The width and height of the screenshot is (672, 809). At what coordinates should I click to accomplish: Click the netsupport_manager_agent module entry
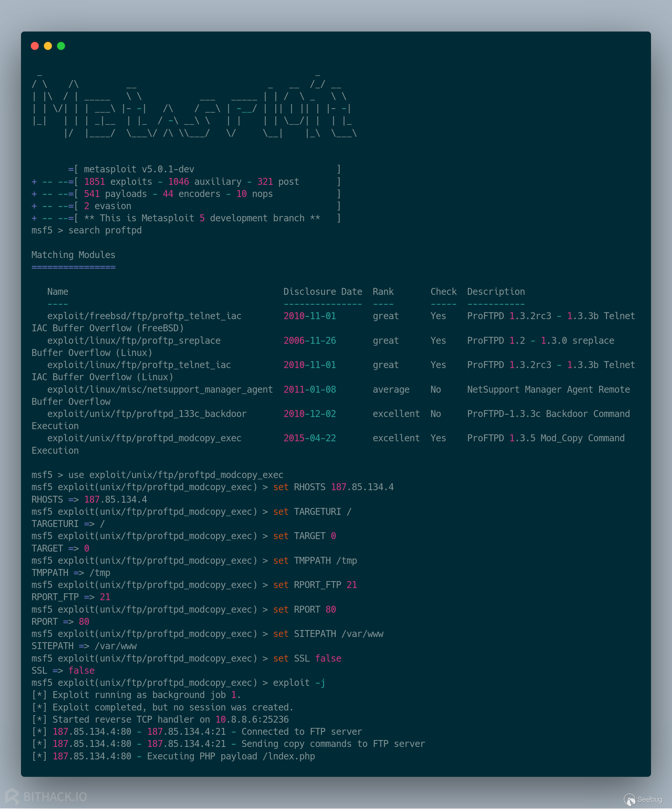pyautogui.click(x=160, y=389)
